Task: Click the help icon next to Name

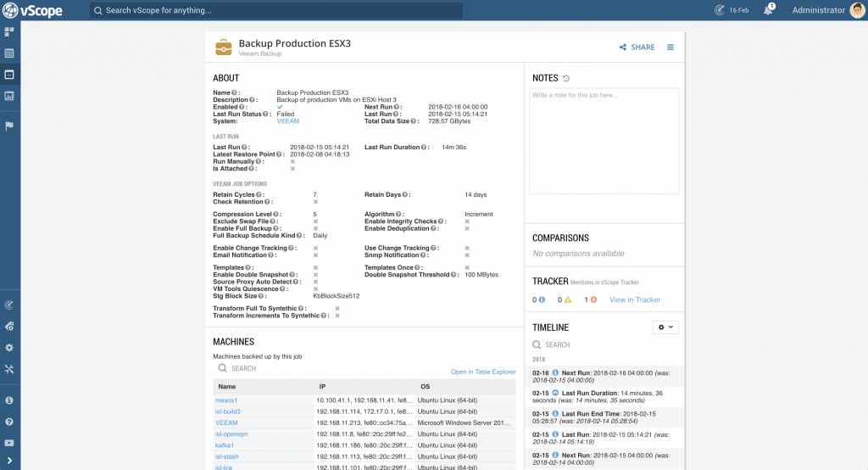Action: pos(234,92)
